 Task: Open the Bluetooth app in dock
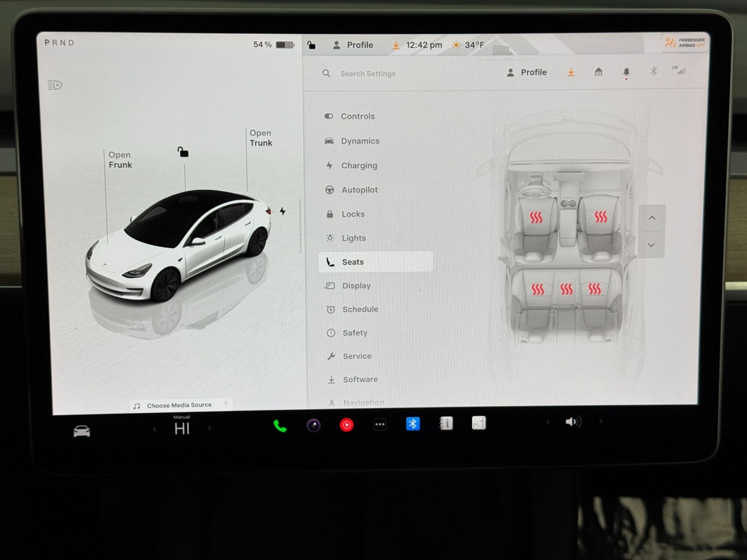[x=413, y=424]
